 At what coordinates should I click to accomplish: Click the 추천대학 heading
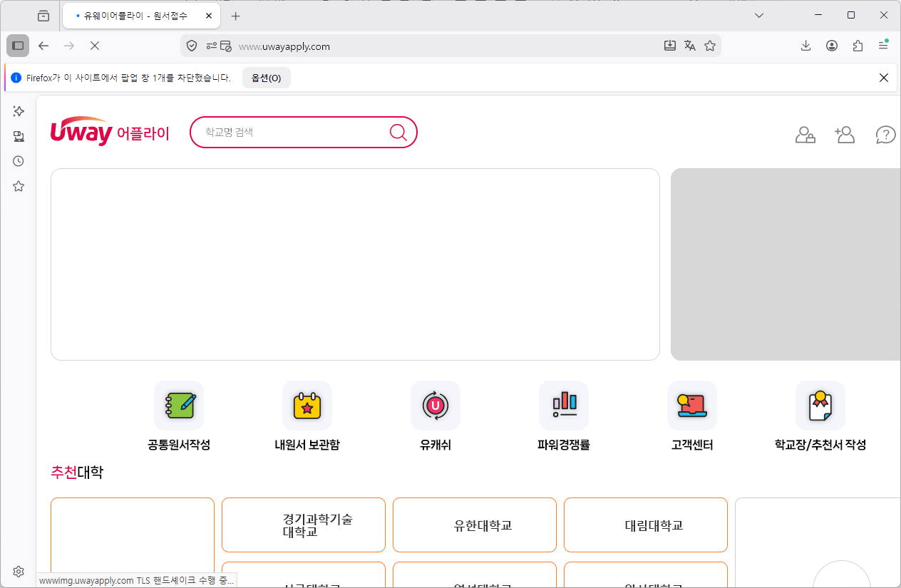pos(77,472)
